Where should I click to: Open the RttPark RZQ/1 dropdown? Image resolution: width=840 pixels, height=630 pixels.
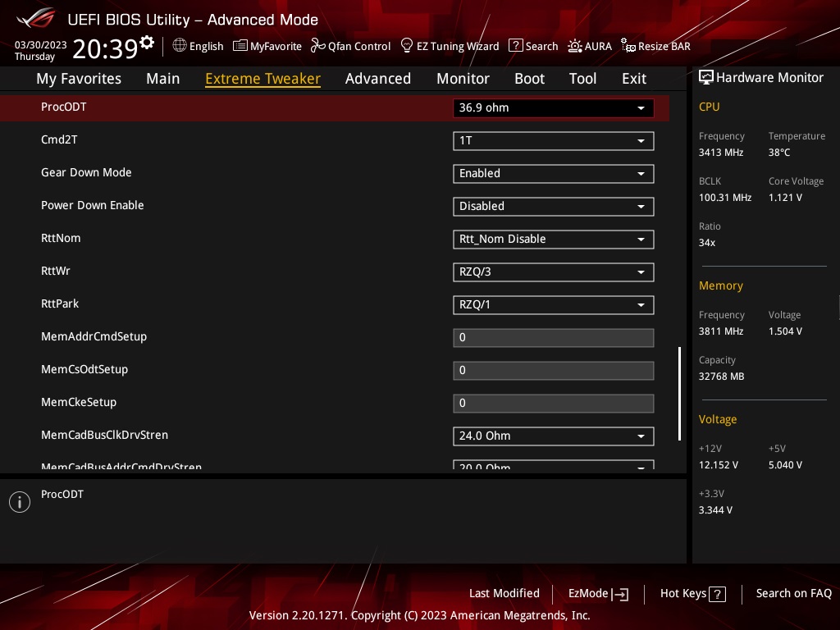click(x=554, y=305)
